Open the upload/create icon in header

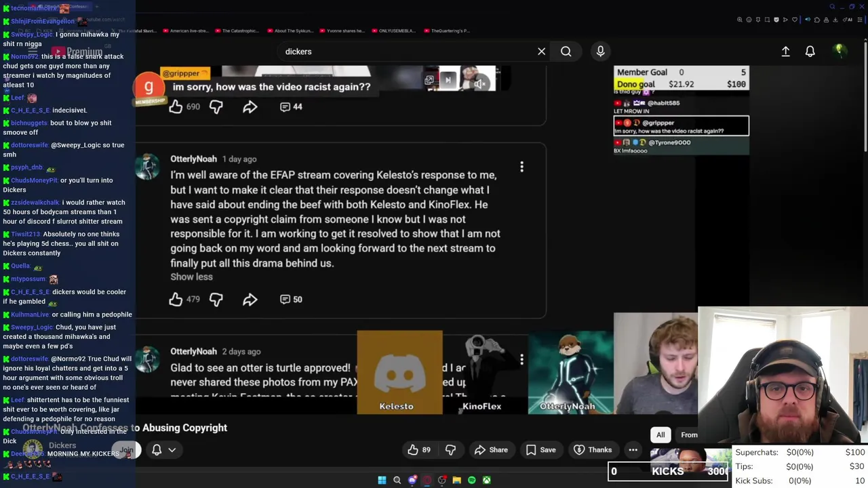coord(785,52)
